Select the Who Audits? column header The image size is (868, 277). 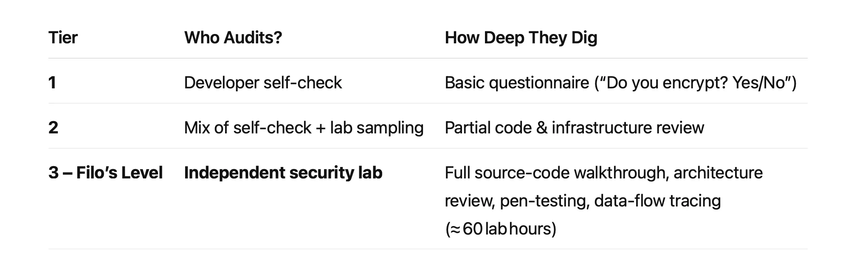coord(233,38)
